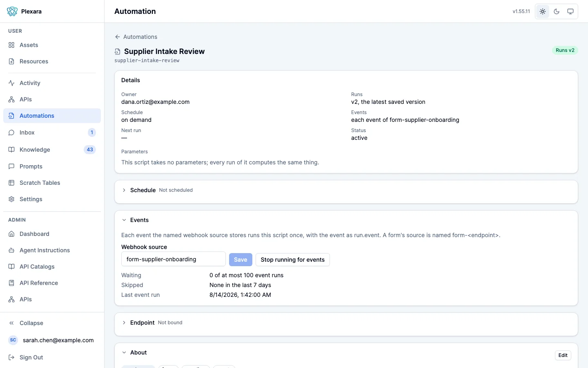This screenshot has height=368, width=588.
Task: Expand the Schedule section
Action: 124,190
